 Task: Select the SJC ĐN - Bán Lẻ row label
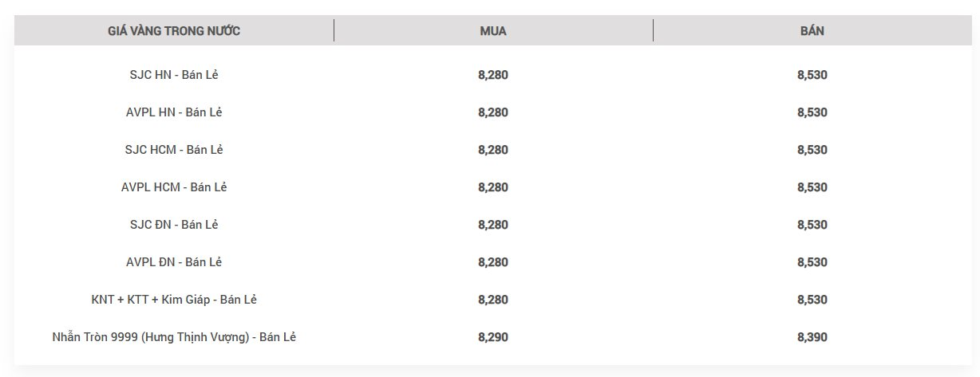[x=174, y=225]
